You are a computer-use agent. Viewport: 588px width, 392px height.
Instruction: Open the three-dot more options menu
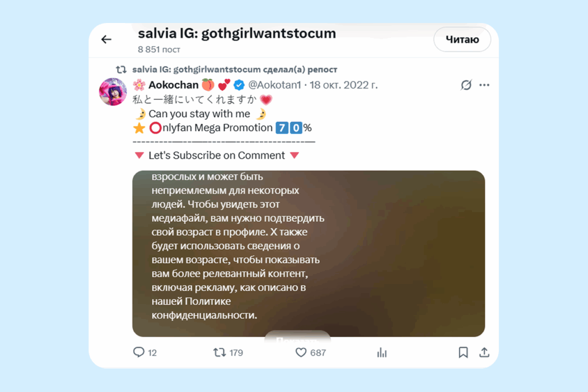(484, 85)
